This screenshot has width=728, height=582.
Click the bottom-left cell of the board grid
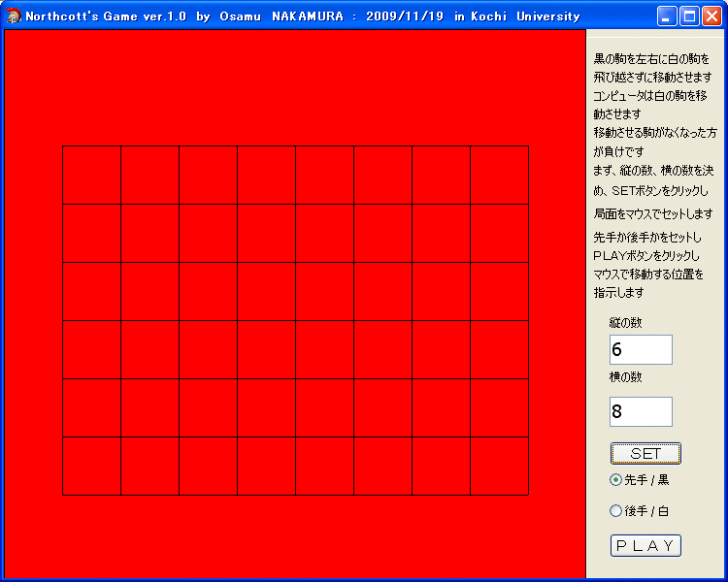[x=92, y=466]
